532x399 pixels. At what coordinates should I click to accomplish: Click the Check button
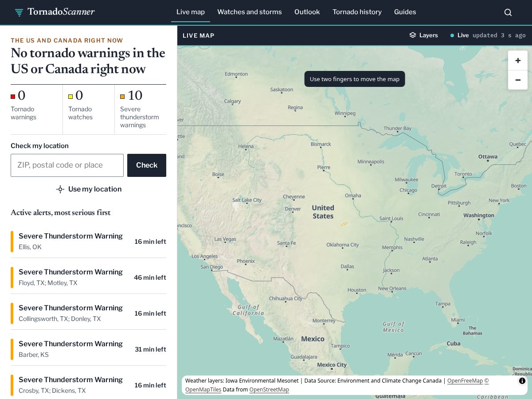click(147, 165)
